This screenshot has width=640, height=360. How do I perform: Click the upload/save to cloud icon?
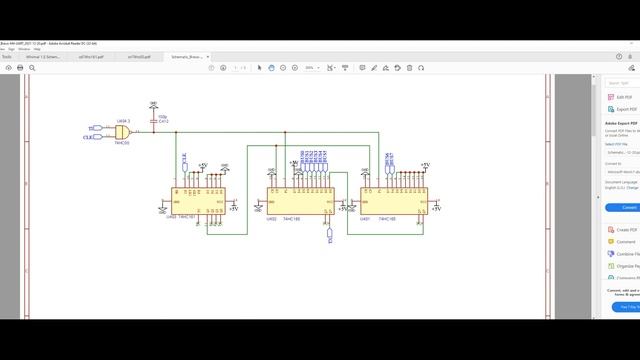coord(9,68)
